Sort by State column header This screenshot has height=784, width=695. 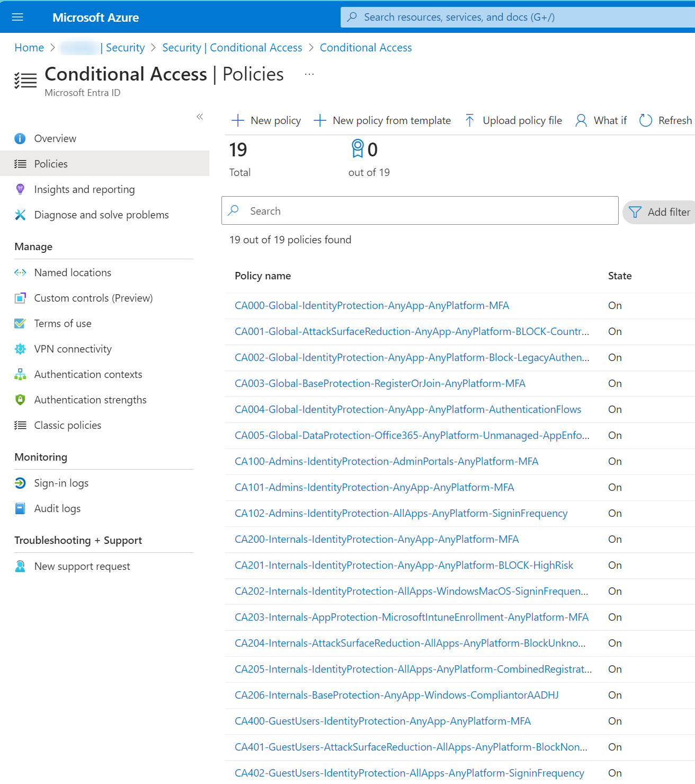point(620,276)
